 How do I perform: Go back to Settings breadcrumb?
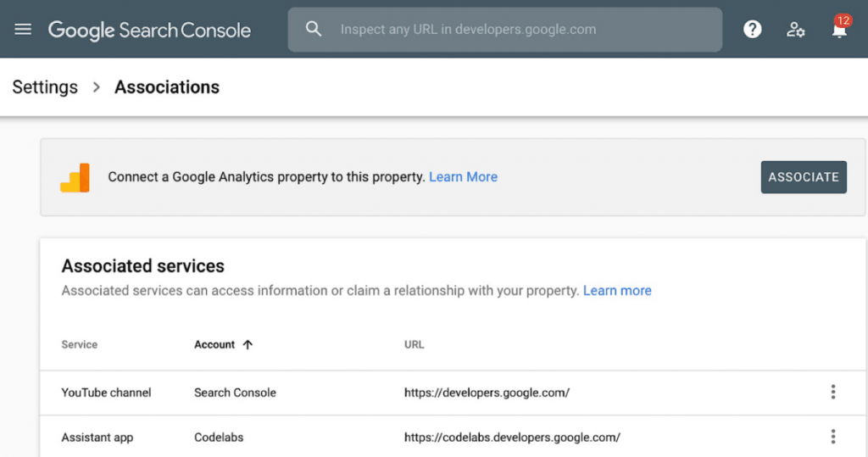point(45,87)
